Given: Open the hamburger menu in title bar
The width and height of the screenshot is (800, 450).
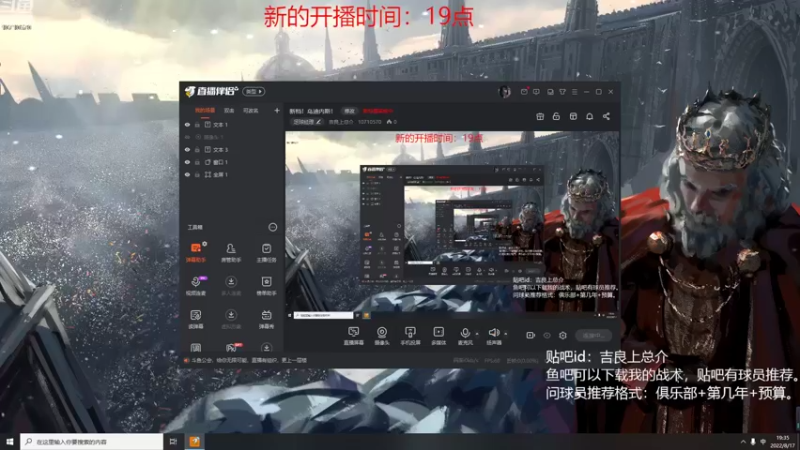Looking at the screenshot, I should [574, 92].
